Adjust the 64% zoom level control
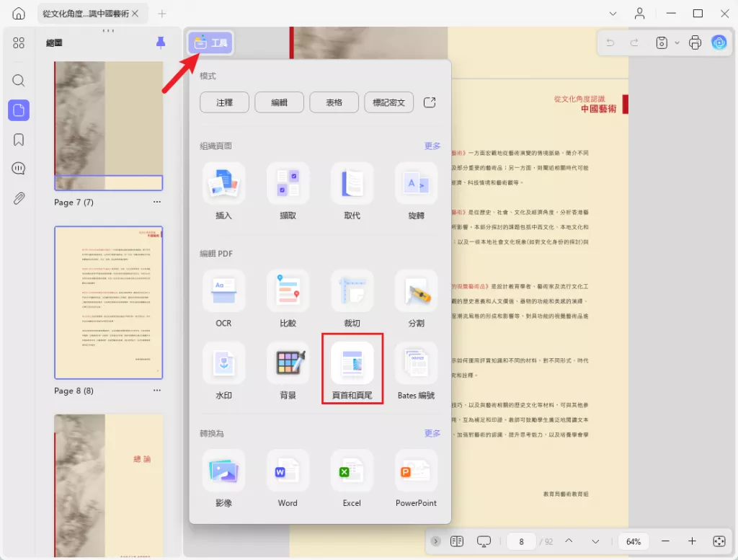Screen dimensions: 738x560 [x=633, y=541]
